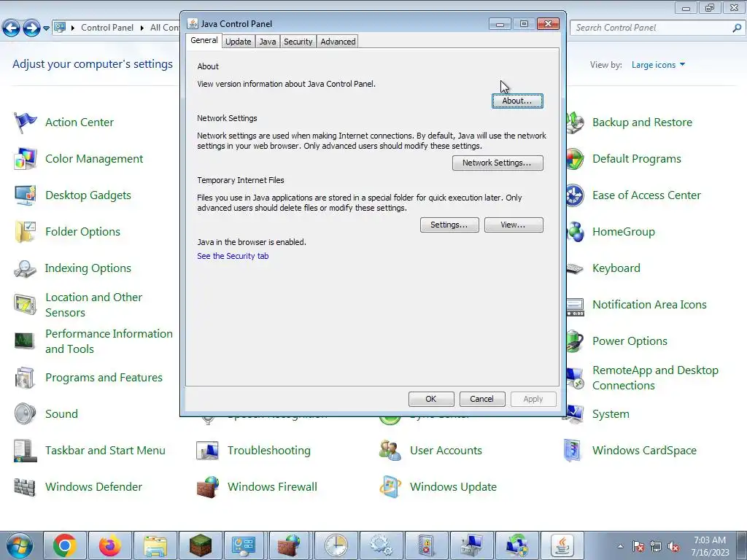Launch Google Chrome from the taskbar
The height and width of the screenshot is (560, 747).
pyautogui.click(x=65, y=545)
